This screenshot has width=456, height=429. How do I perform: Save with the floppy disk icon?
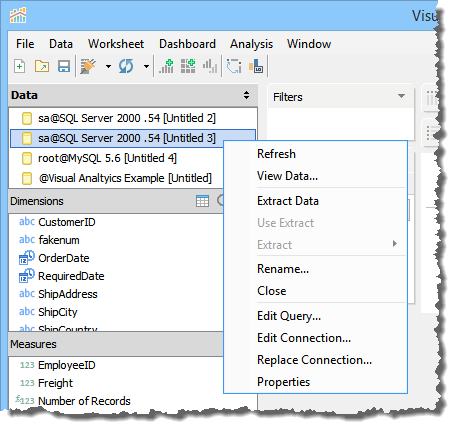64,66
